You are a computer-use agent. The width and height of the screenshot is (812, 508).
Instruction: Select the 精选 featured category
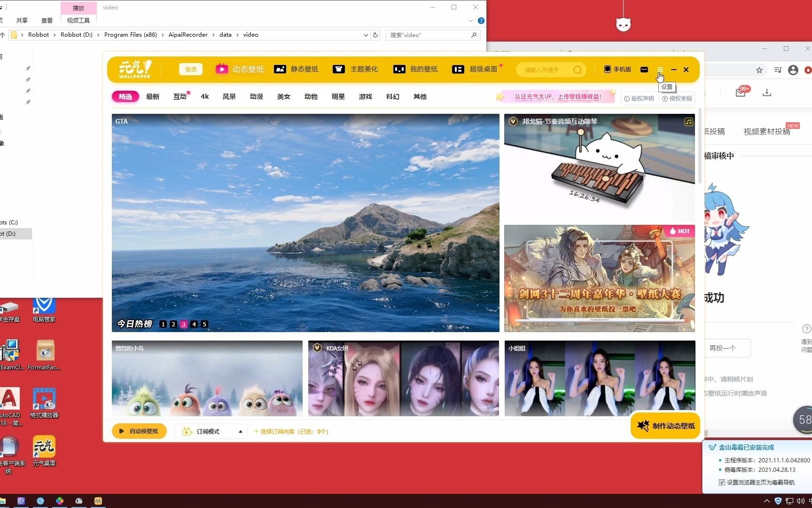[x=125, y=96]
